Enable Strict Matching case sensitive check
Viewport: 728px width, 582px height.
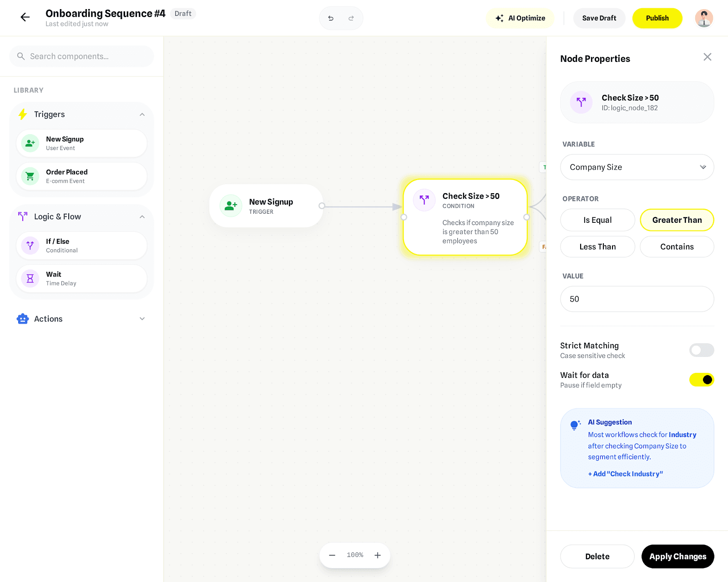tap(702, 350)
